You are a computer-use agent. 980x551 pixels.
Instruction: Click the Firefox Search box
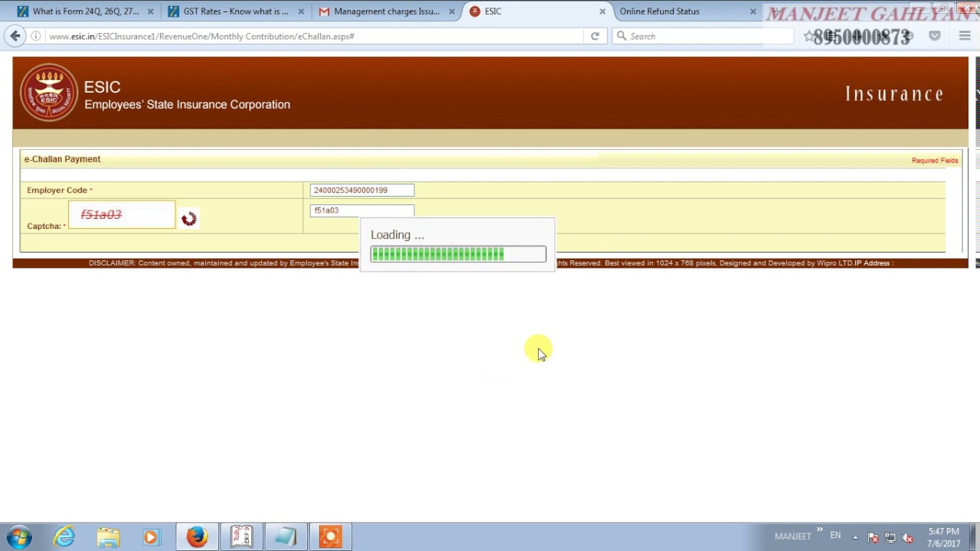coord(703,36)
